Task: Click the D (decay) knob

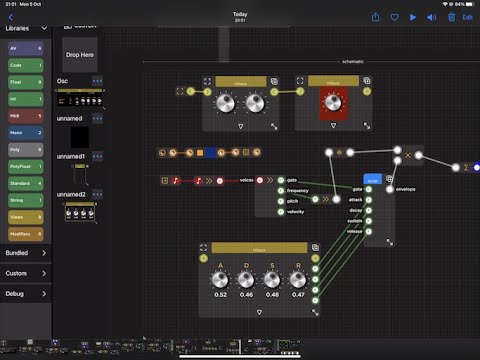Action: (x=246, y=280)
